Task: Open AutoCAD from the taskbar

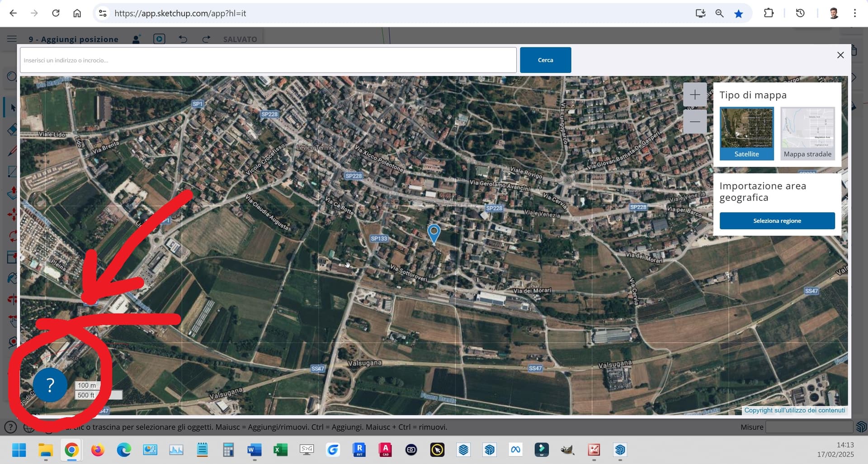Action: 385,450
